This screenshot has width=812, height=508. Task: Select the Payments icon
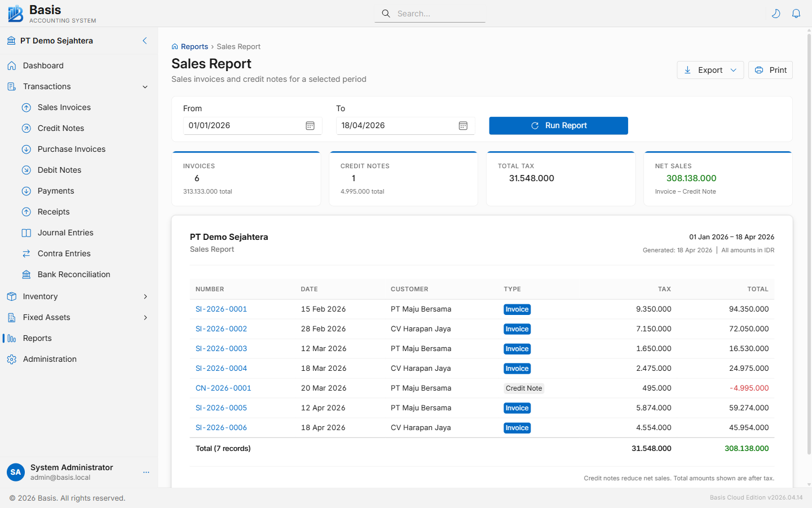[x=26, y=191]
